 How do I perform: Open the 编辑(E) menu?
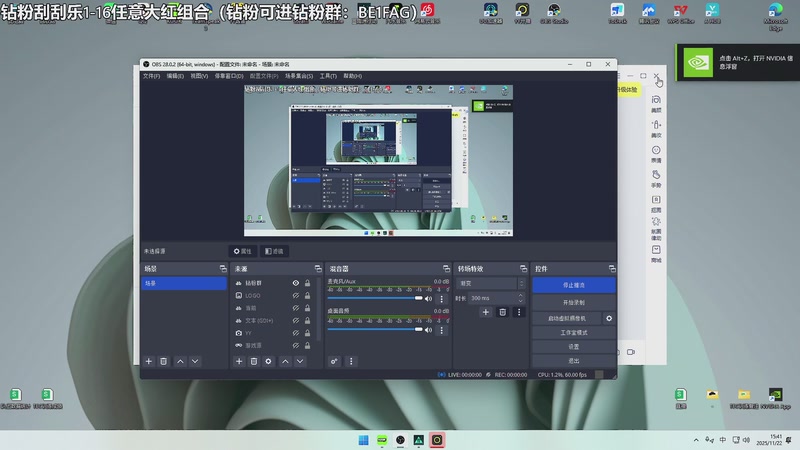point(175,76)
